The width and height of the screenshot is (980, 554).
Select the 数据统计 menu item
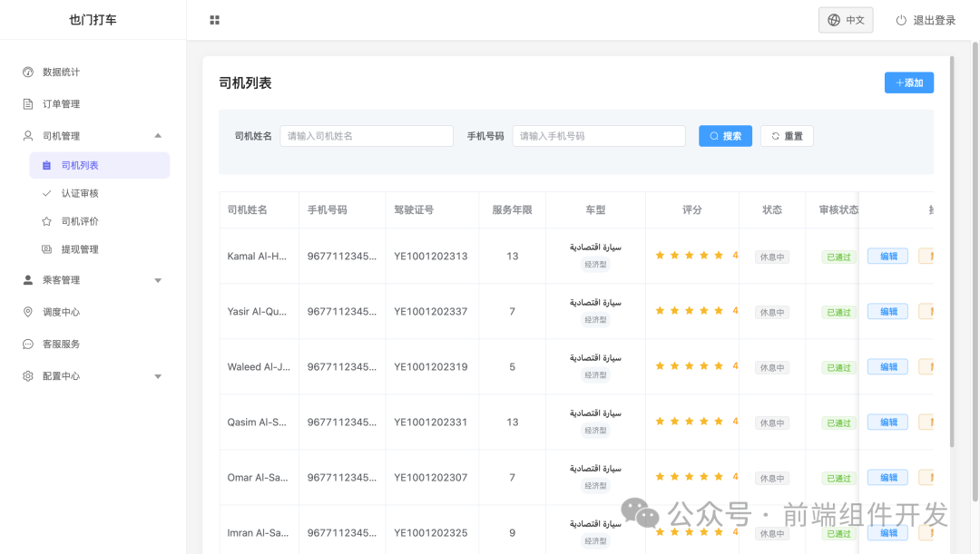coord(57,72)
